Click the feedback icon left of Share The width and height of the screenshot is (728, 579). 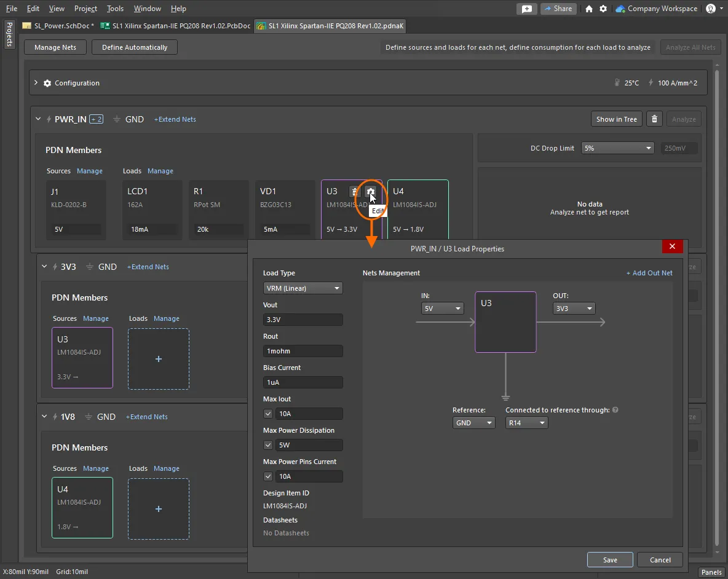[x=527, y=9]
